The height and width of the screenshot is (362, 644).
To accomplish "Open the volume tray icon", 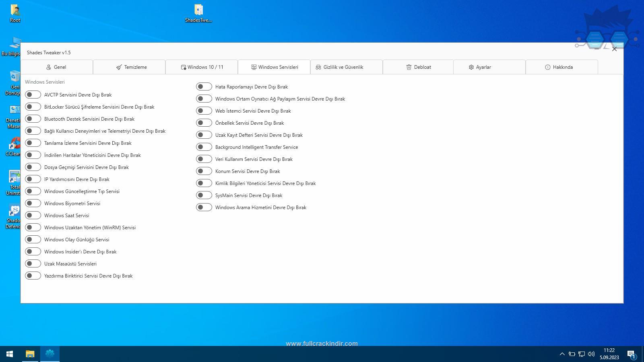I will coord(591,354).
